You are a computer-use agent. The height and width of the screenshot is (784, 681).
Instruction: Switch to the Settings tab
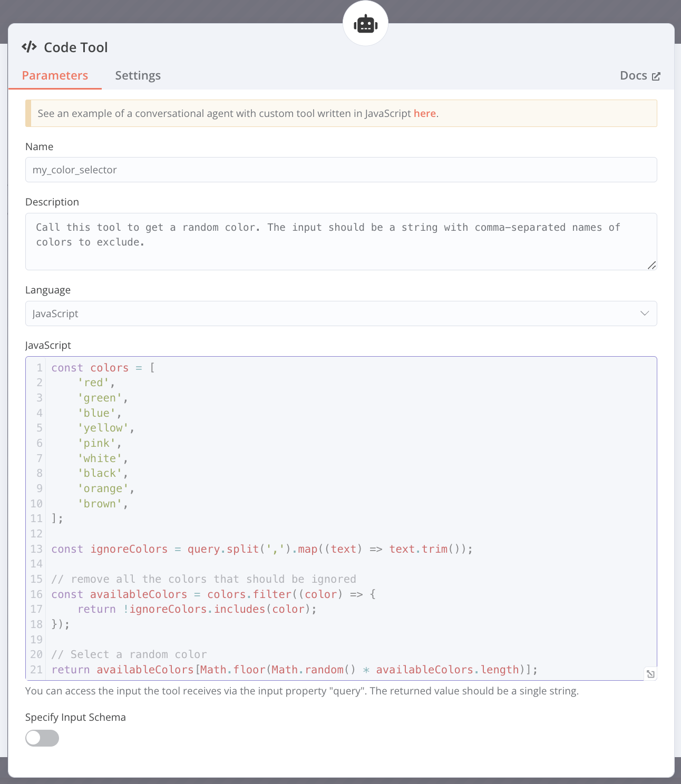138,75
